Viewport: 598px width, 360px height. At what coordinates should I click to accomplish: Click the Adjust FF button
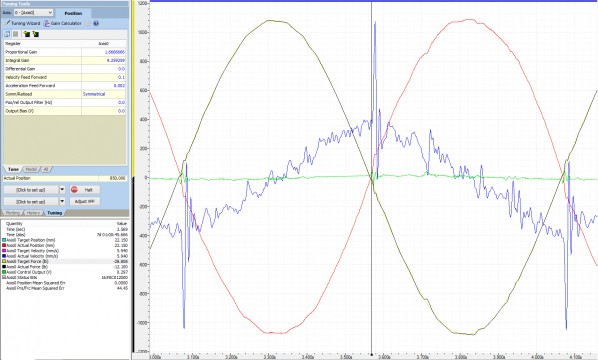(85, 201)
